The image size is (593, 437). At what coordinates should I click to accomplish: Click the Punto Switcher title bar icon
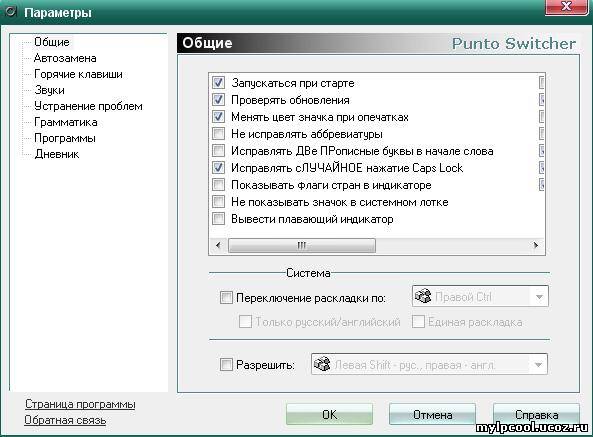pyautogui.click(x=10, y=12)
